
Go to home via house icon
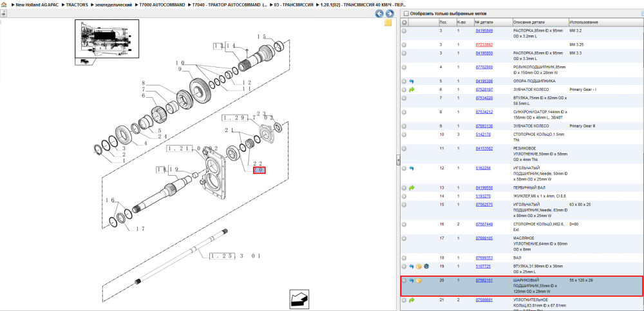(x=4, y=5)
